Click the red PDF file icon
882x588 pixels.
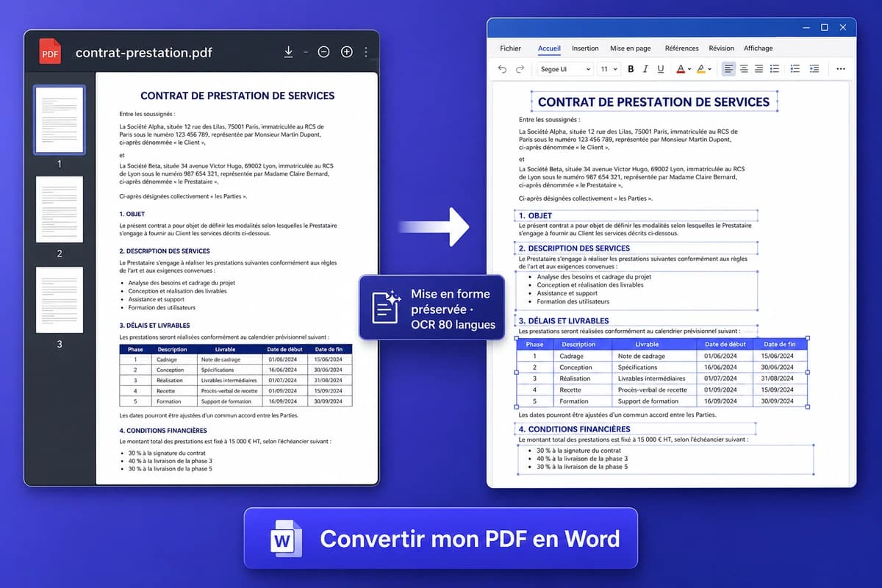tap(50, 51)
